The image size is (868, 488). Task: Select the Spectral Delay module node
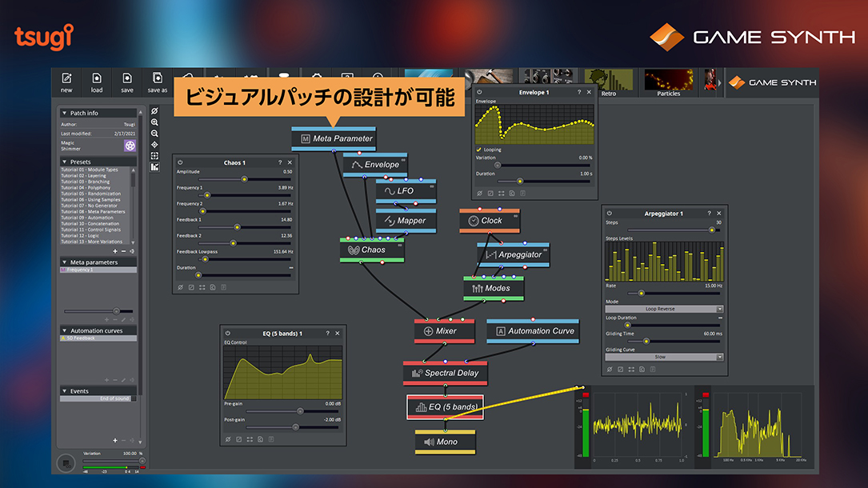point(445,373)
